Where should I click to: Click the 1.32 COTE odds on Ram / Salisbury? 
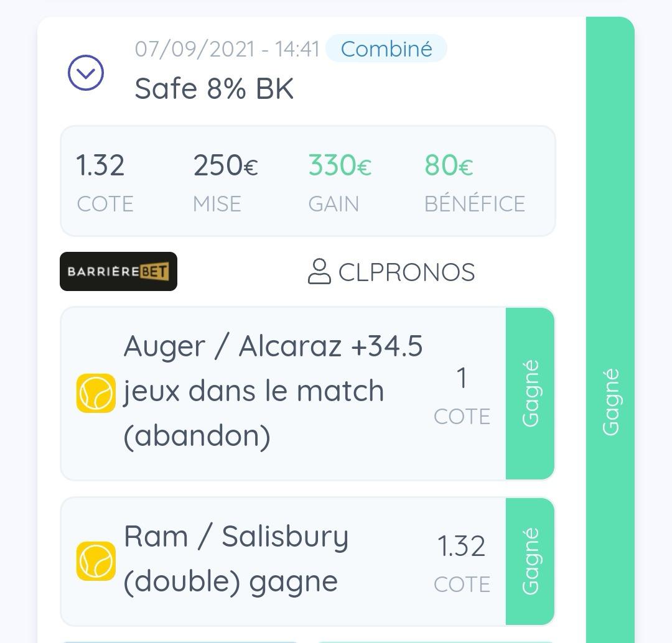click(462, 563)
